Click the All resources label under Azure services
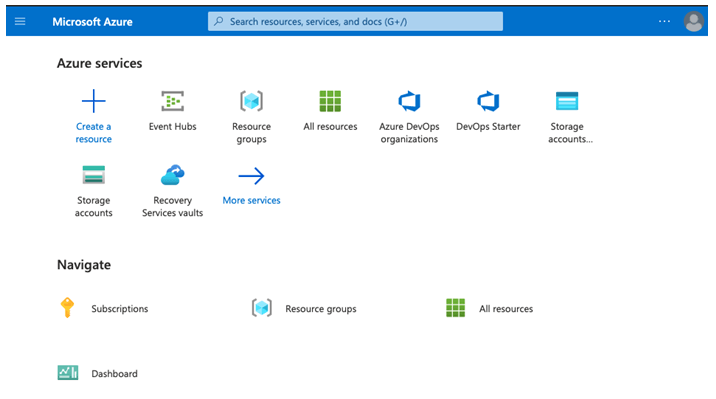The width and height of the screenshot is (716, 399). point(330,126)
